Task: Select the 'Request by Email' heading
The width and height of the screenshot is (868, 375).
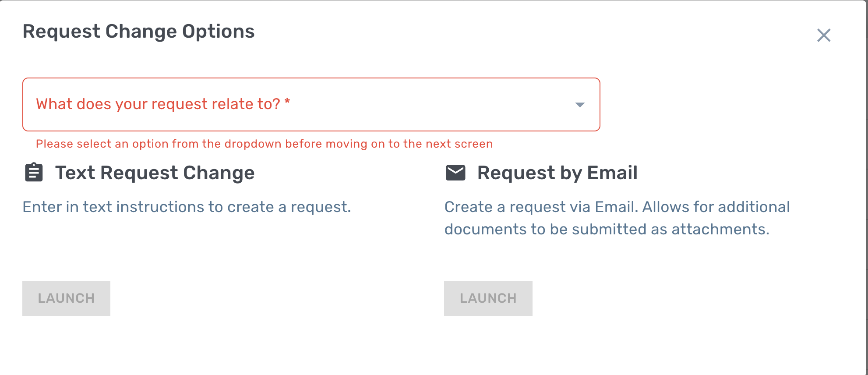Action: [x=557, y=173]
